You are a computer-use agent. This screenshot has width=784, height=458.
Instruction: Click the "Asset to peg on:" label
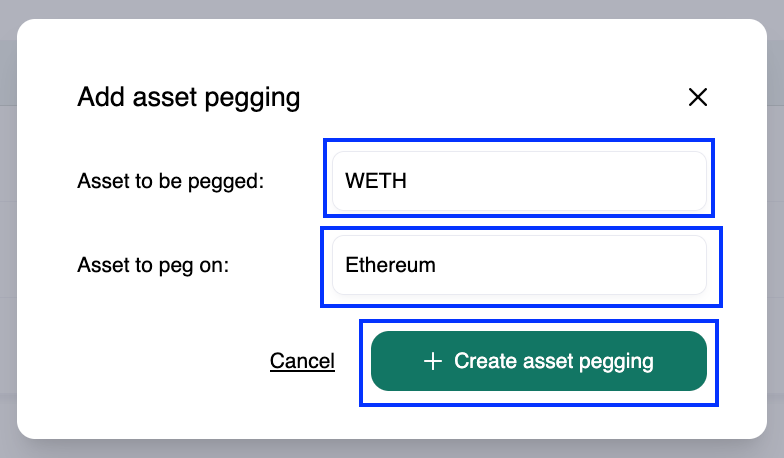[x=153, y=266]
